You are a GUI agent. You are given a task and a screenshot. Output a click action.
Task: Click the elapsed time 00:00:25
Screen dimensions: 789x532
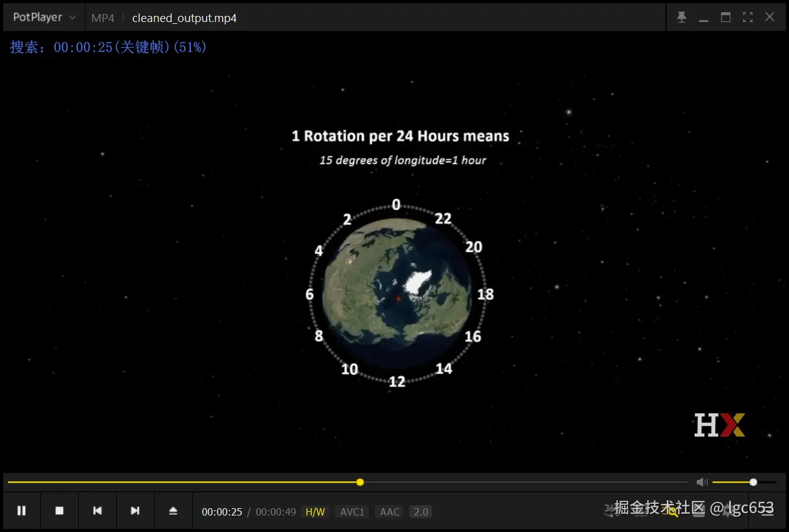(x=222, y=512)
